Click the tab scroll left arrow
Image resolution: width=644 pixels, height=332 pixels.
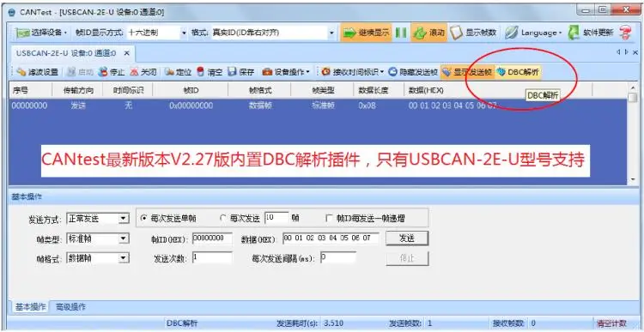618,52
